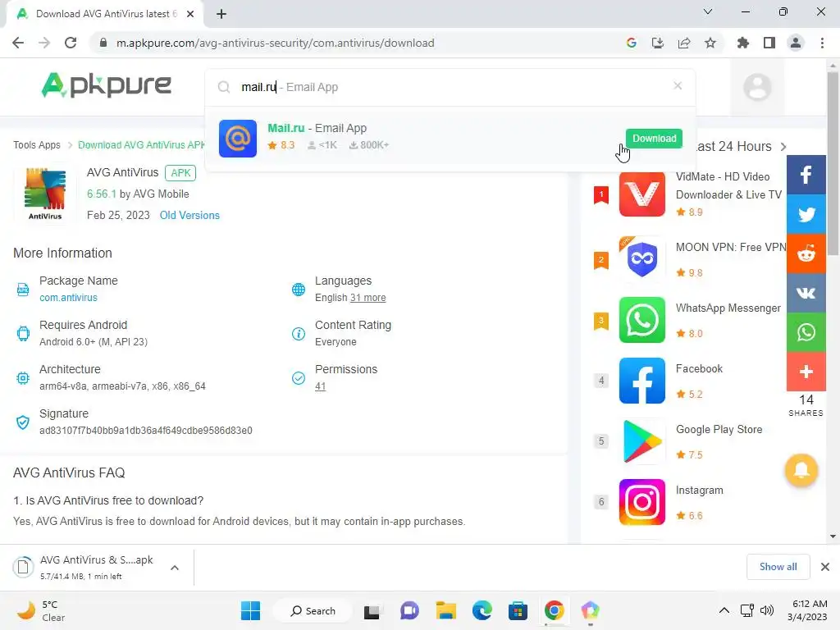This screenshot has height=630, width=840.
Task: Open Old Versions link
Action: coord(189,216)
